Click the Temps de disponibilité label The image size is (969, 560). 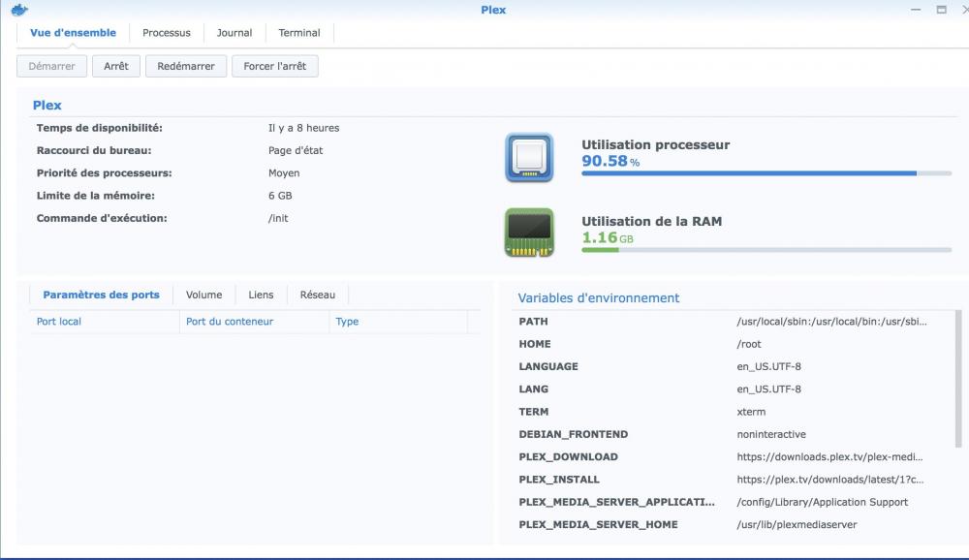(100, 128)
